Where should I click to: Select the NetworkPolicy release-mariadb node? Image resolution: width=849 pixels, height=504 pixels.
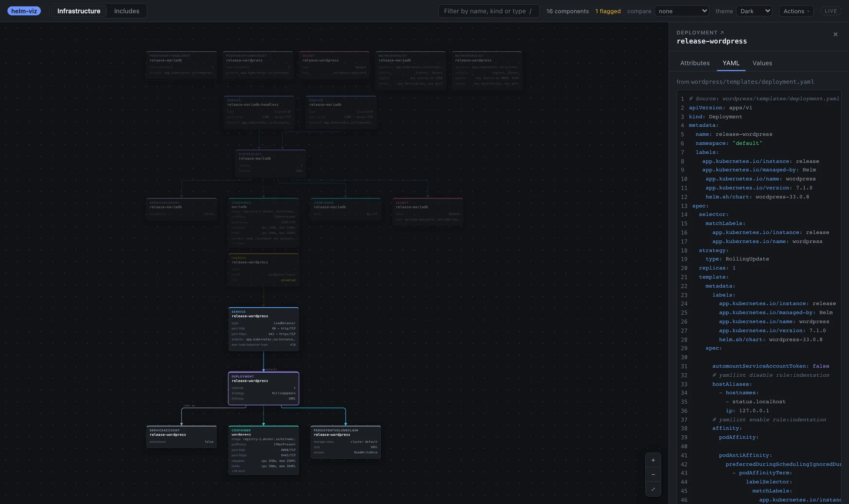click(x=411, y=70)
